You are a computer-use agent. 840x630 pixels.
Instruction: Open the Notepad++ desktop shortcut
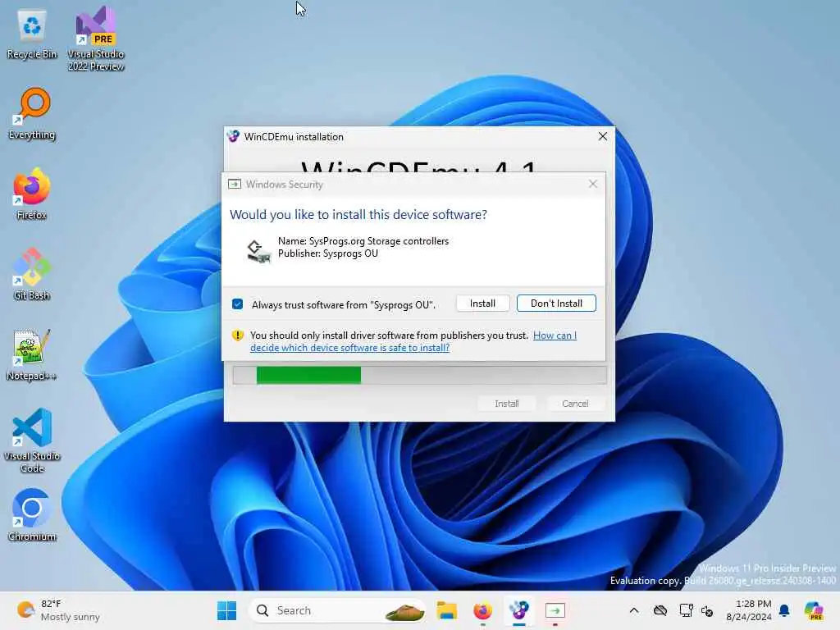[32, 354]
